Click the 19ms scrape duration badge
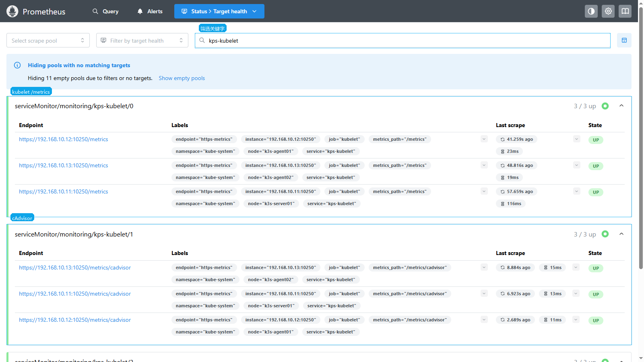 (x=510, y=177)
